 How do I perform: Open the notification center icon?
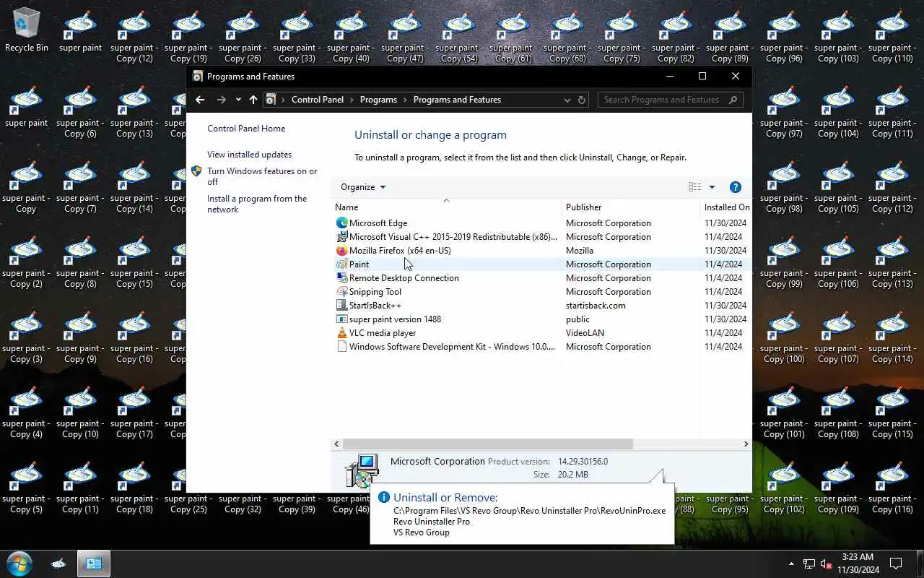896,564
